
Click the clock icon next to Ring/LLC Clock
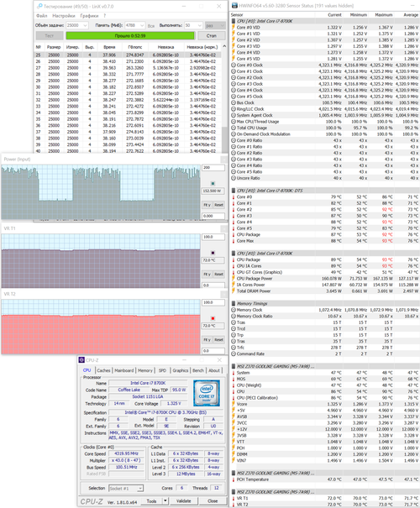[234, 109]
